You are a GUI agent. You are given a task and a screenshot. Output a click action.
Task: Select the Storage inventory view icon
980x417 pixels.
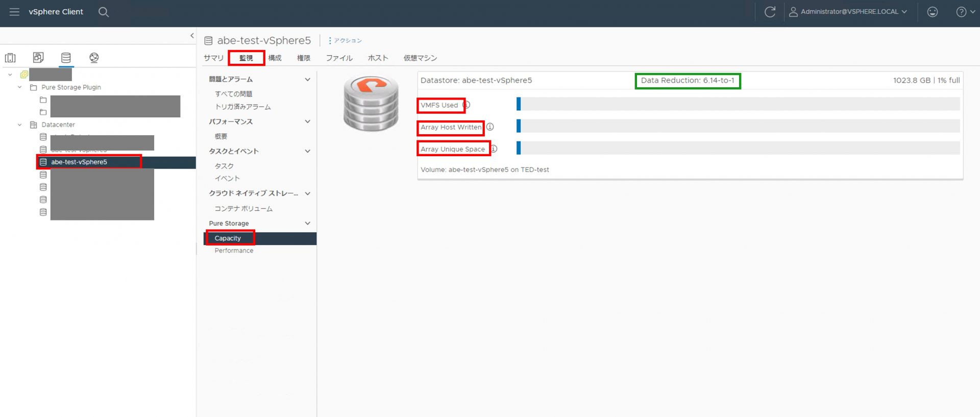pos(66,58)
